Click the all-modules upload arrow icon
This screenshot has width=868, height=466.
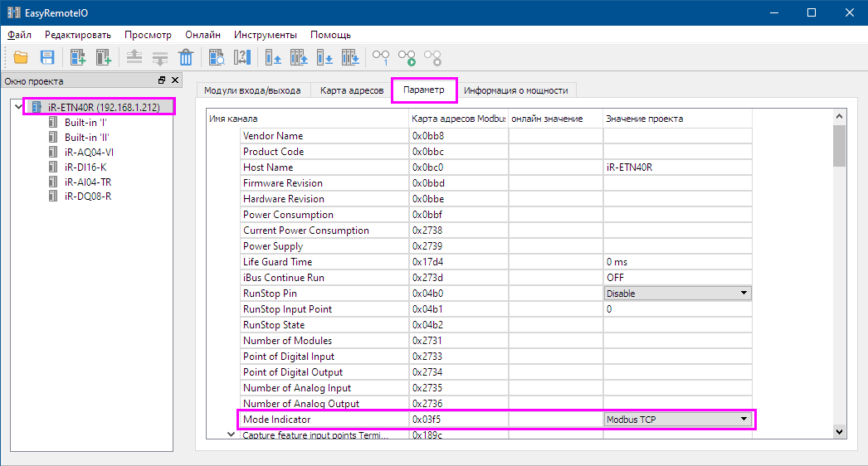pos(299,57)
